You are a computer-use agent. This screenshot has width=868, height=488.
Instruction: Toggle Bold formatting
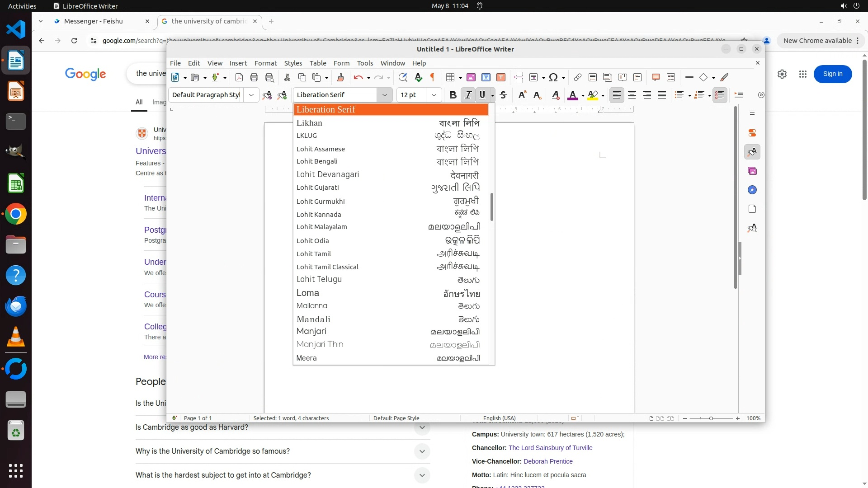pos(453,95)
